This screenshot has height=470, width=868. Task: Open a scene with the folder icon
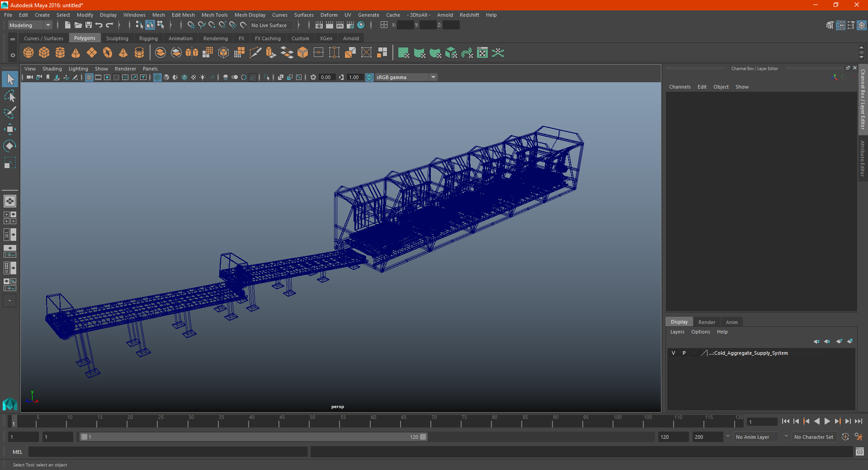point(78,25)
